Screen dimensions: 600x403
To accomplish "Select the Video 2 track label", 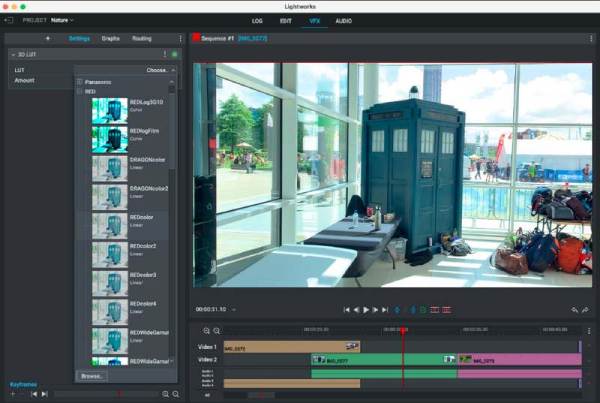I will tap(207, 360).
